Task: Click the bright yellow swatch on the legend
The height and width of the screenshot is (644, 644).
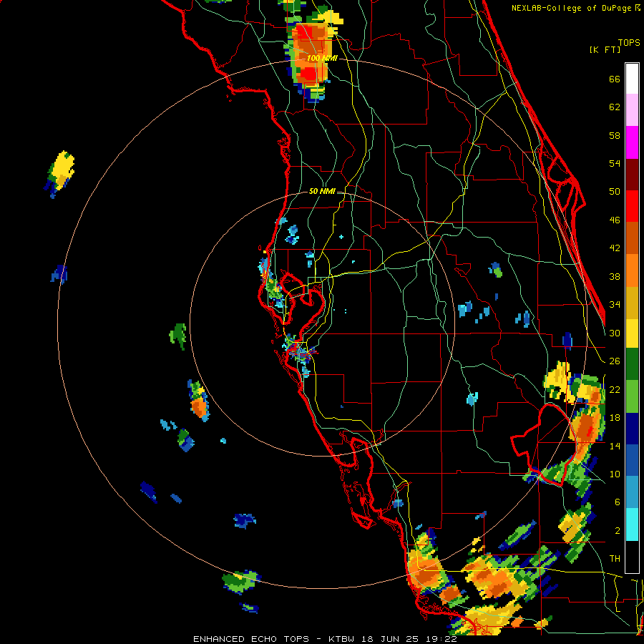Action: pyautogui.click(x=632, y=333)
